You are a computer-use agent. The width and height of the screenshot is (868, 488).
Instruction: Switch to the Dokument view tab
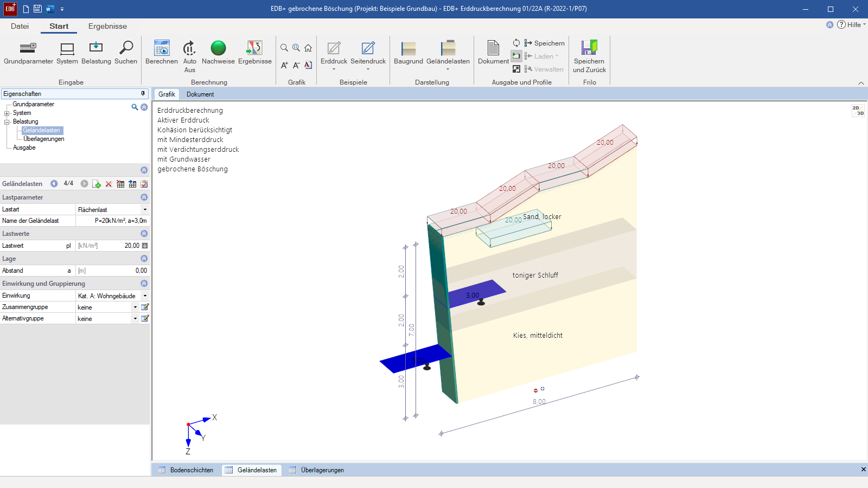pyautogui.click(x=200, y=94)
